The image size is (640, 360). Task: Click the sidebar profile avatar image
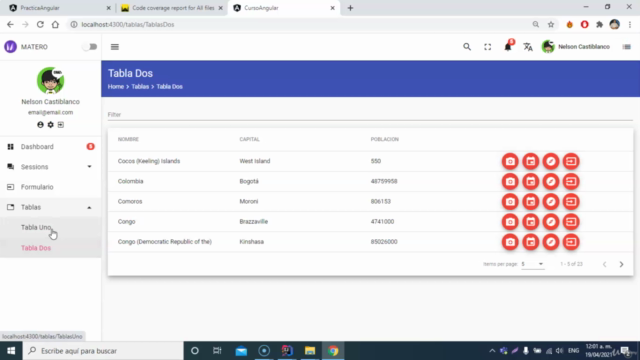[50, 80]
